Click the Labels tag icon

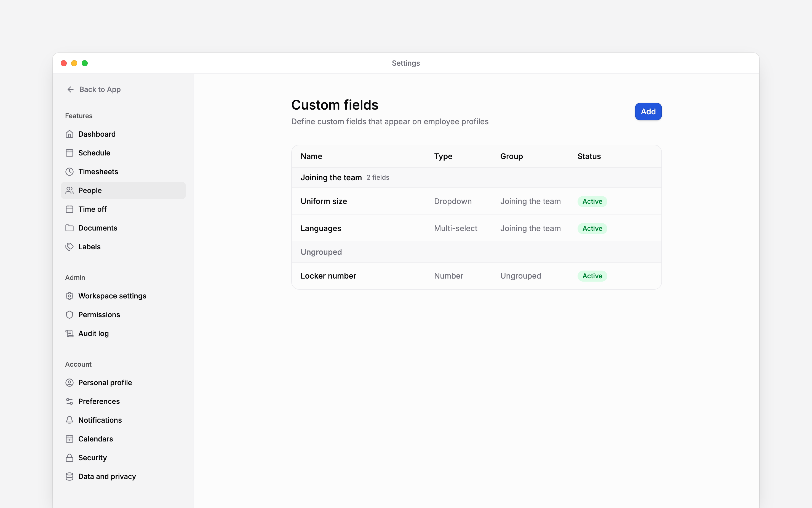click(x=70, y=247)
